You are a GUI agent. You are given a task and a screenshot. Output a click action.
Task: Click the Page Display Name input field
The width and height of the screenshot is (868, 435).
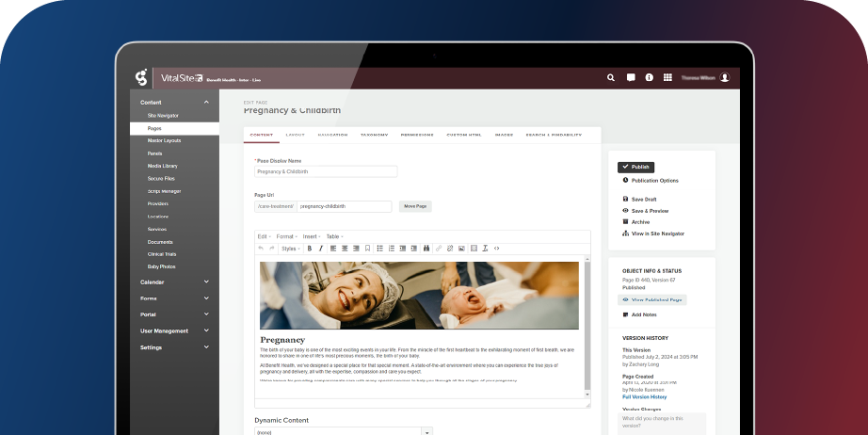click(x=326, y=172)
